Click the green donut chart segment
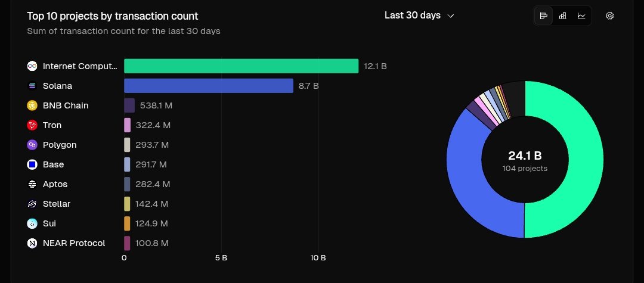Screen dimensions: 644x283 [586, 159]
